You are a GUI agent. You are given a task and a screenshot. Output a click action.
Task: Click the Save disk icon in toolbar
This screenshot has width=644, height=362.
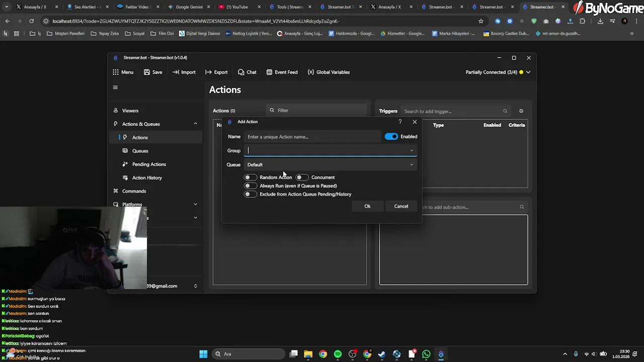(147, 72)
